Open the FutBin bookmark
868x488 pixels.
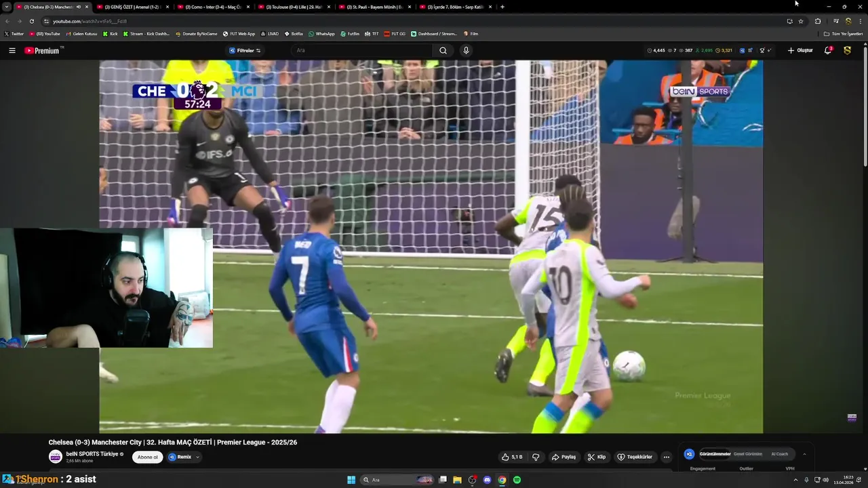[x=350, y=33]
